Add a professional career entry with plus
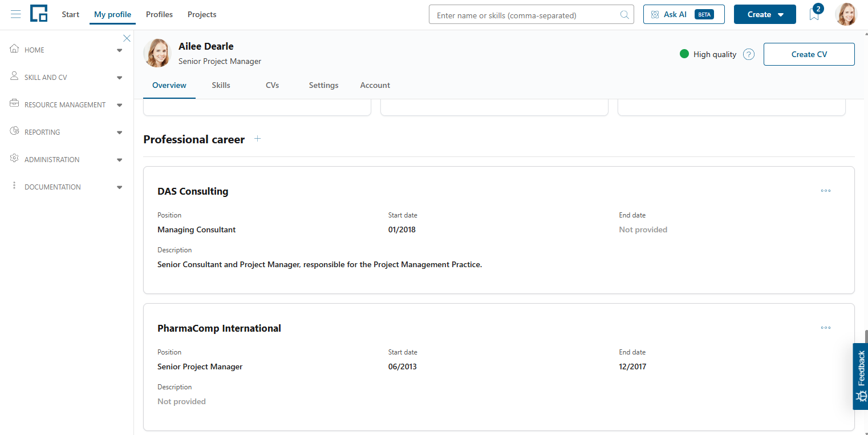The image size is (868, 435). [258, 139]
